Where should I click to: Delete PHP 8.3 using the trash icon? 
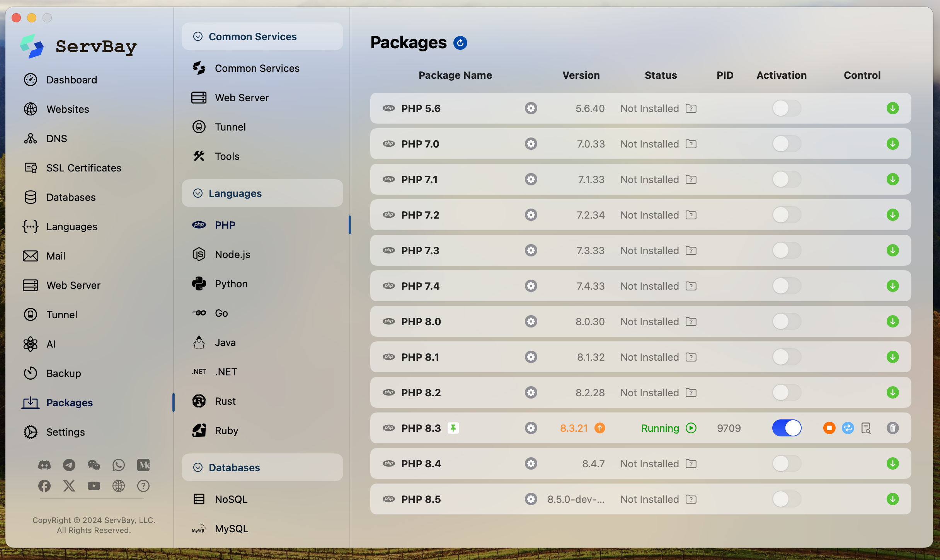(x=892, y=428)
